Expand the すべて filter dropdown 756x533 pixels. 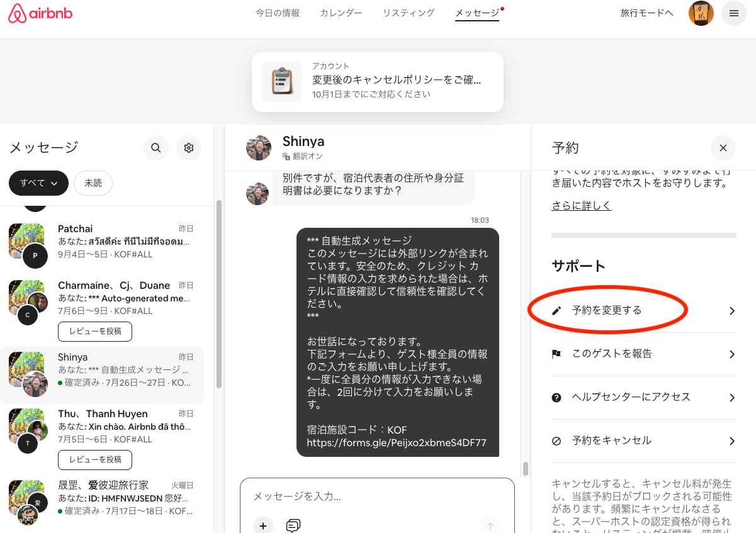(x=38, y=183)
